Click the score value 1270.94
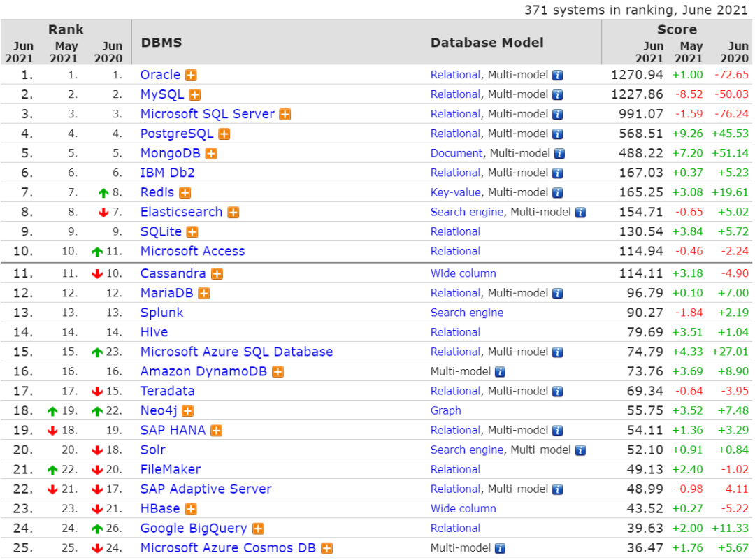 pyautogui.click(x=637, y=75)
